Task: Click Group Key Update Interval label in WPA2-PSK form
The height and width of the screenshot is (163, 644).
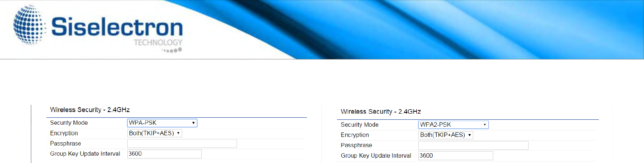Action: (x=376, y=156)
